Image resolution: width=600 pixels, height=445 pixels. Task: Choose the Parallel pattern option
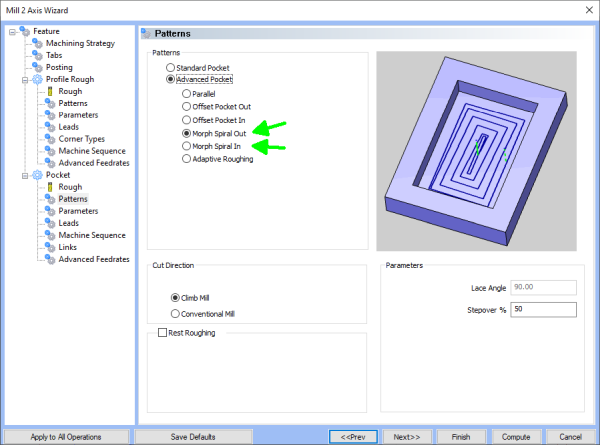click(186, 94)
